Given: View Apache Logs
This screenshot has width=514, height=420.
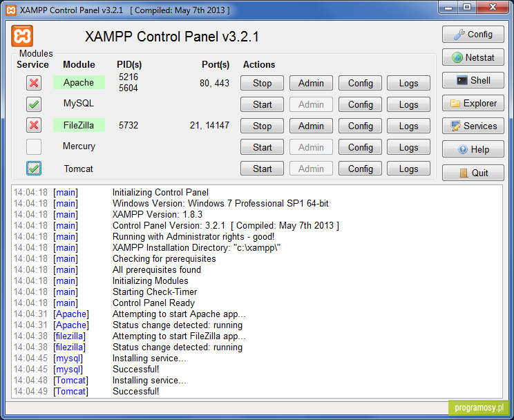Looking at the screenshot, I should click(408, 83).
